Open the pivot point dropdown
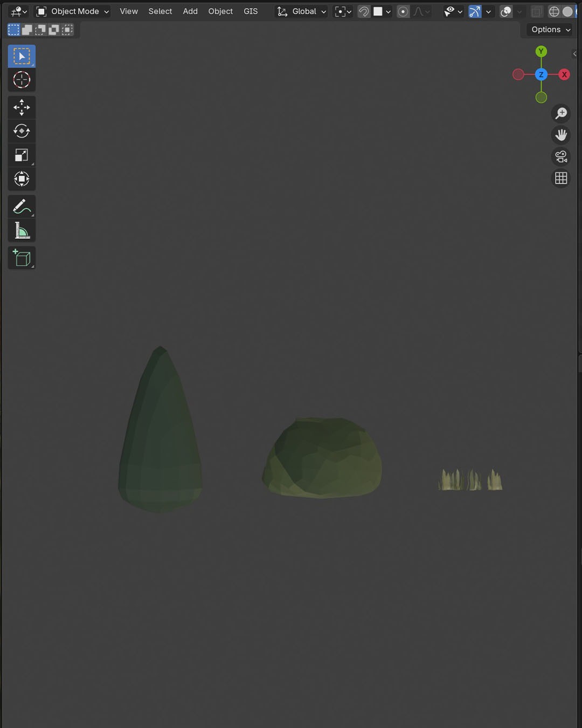This screenshot has height=728, width=582. (343, 11)
